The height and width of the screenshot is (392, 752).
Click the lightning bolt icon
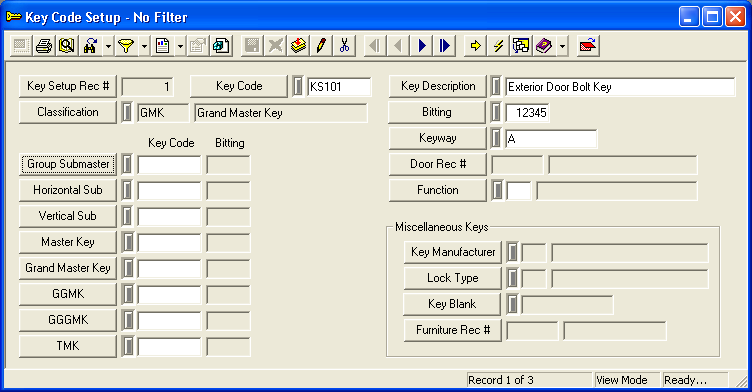[498, 46]
